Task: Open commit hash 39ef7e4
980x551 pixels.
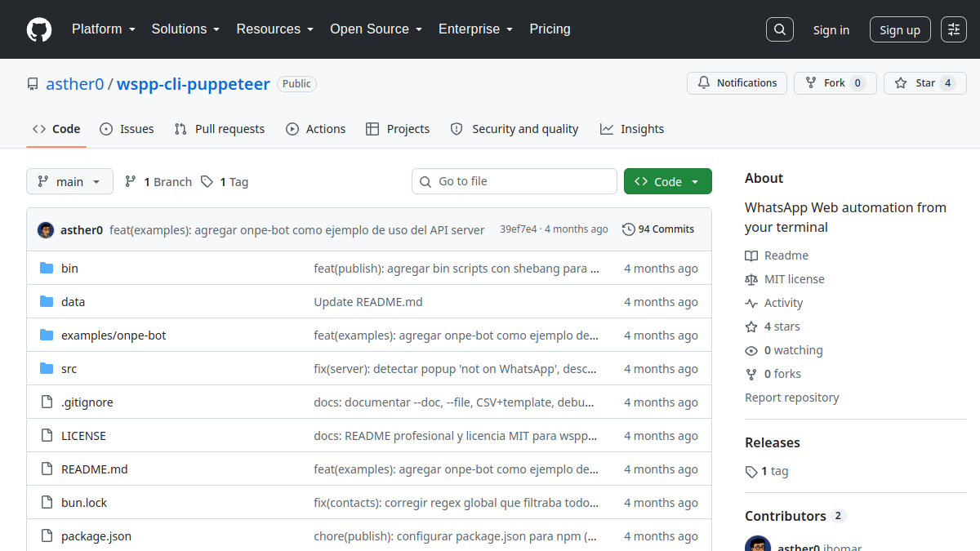Action: point(519,229)
